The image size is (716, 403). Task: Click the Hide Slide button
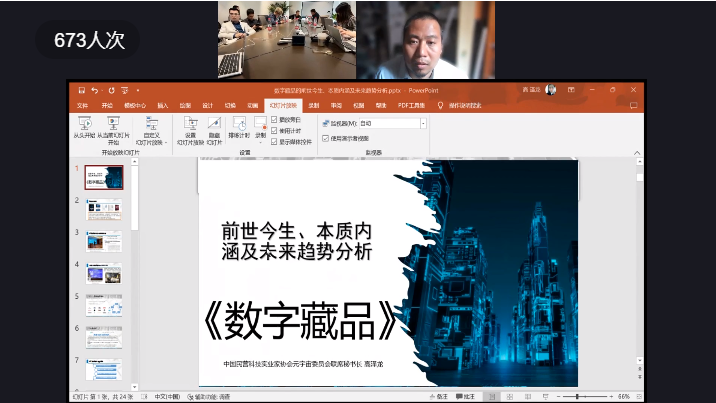(214, 131)
